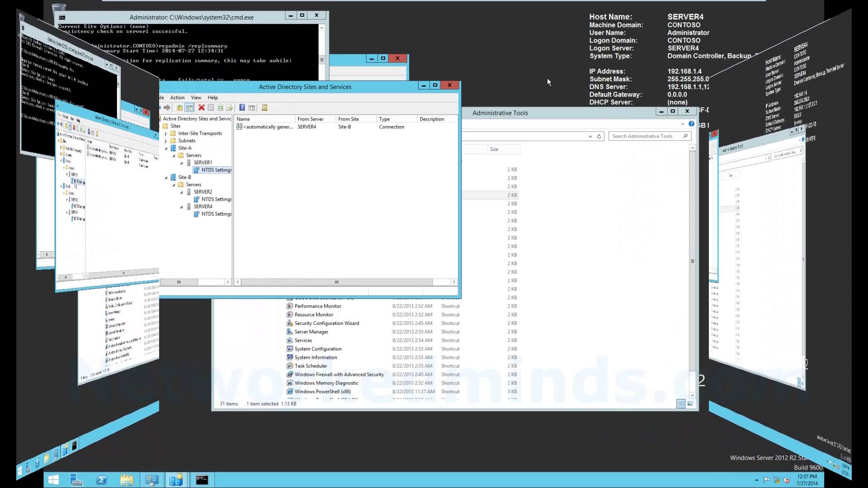868x488 pixels.
Task: Select NTDS Settings under SERVER4
Action: pos(212,214)
